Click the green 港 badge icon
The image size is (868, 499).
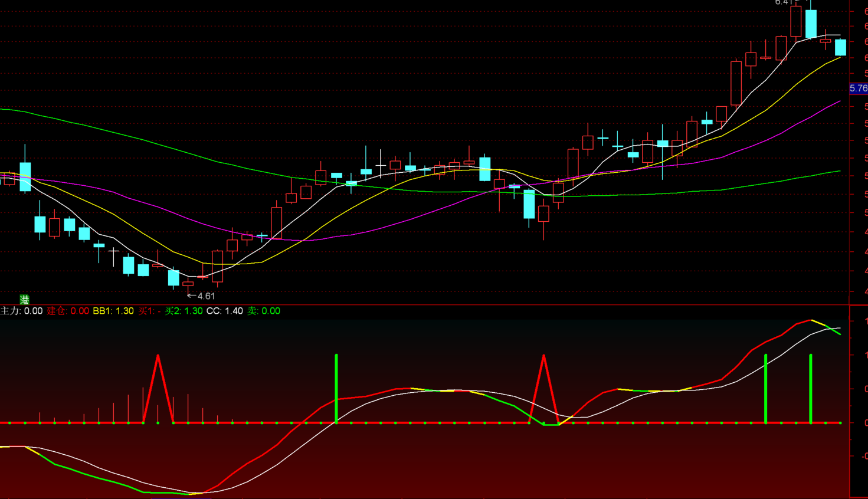pos(25,300)
